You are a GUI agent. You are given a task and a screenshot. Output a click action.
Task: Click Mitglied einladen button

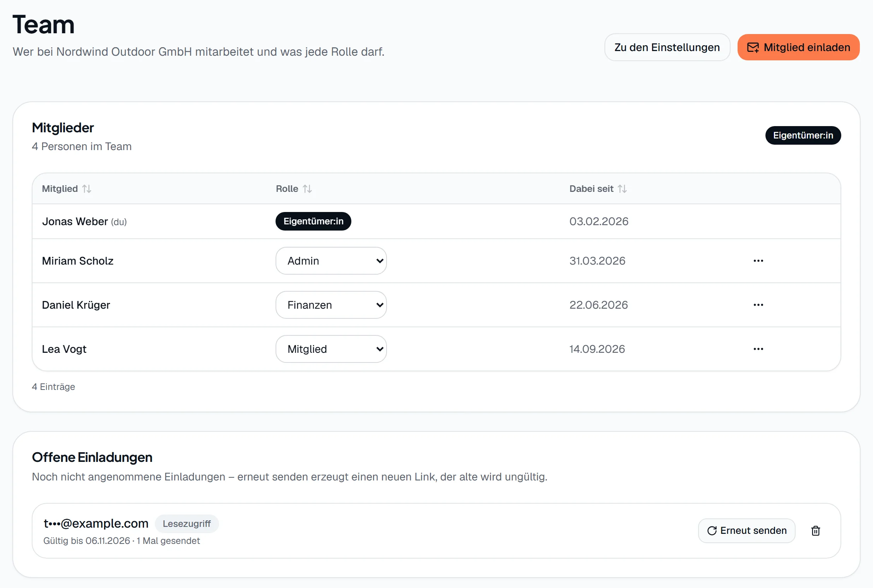[798, 47]
